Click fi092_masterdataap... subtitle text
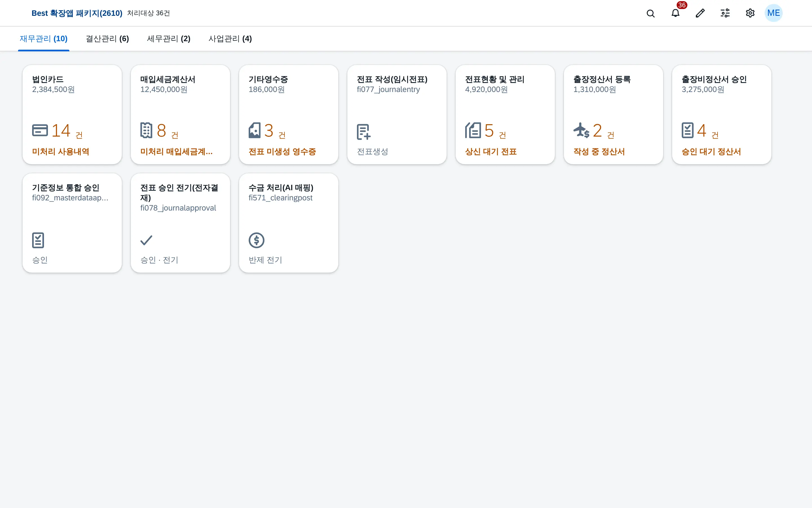This screenshot has width=812, height=508. click(70, 198)
